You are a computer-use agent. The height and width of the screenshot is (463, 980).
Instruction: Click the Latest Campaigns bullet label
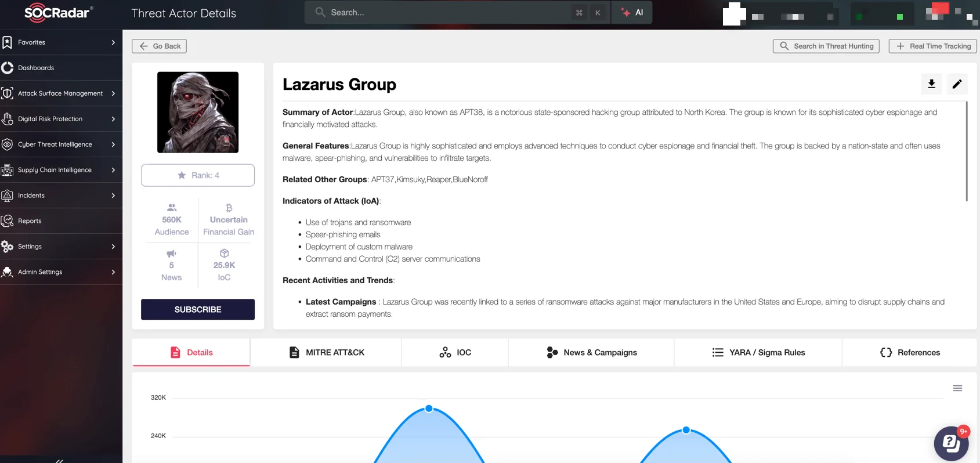click(x=341, y=302)
